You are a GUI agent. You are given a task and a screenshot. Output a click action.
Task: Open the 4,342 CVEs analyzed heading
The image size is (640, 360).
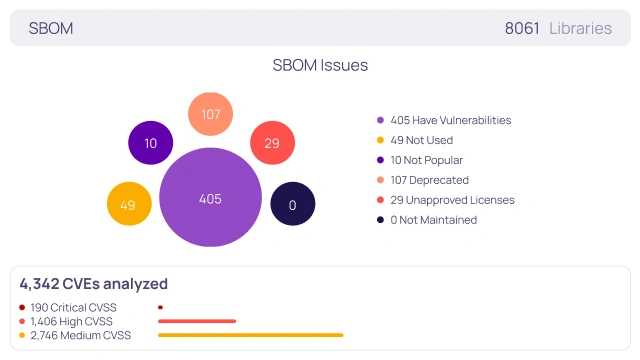[x=93, y=284]
